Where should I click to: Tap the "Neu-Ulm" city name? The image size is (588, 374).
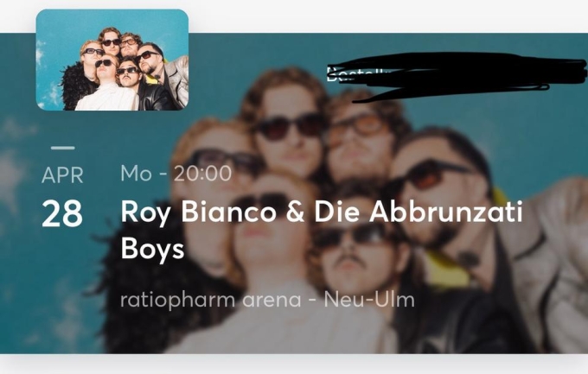[370, 301]
